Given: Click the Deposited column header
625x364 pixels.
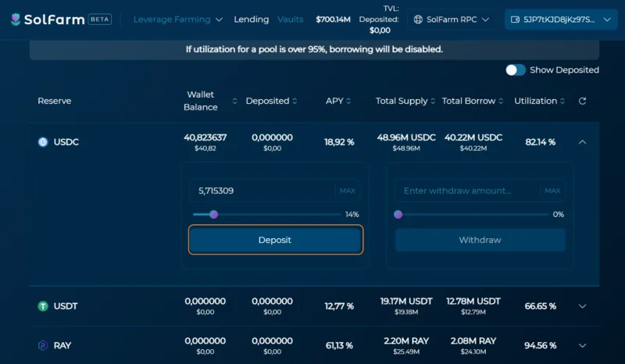Looking at the screenshot, I should (267, 101).
